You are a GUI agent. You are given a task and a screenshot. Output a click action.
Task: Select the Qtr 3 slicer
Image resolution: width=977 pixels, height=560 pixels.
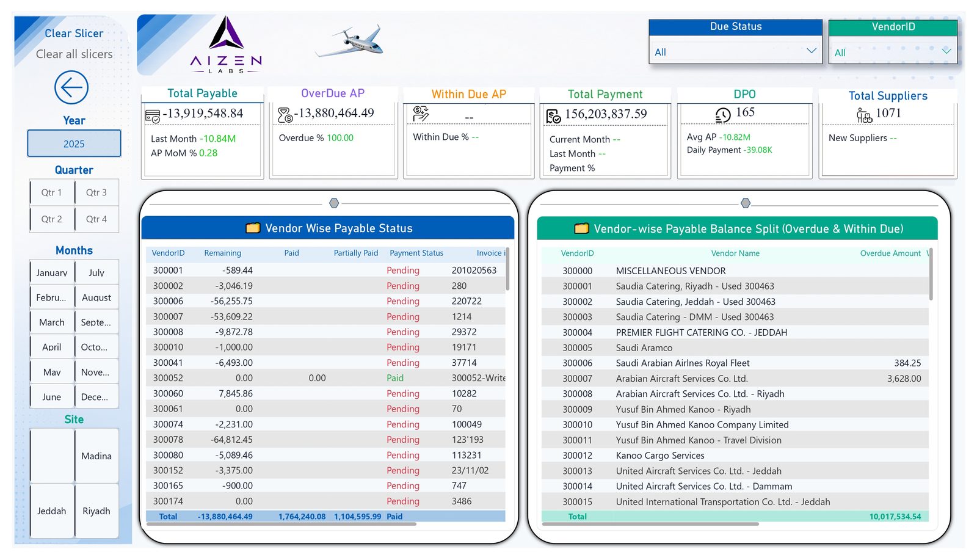pyautogui.click(x=96, y=192)
